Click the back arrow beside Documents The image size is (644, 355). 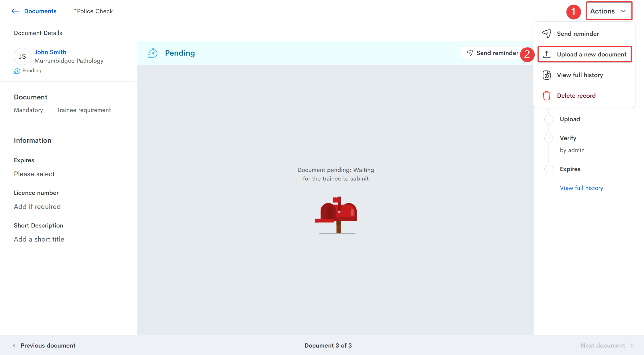(15, 11)
